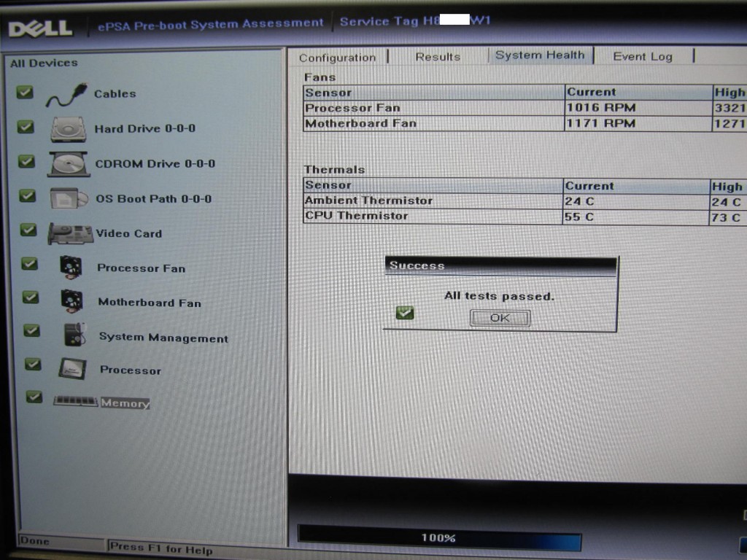Select the highlighted Memory label

tap(125, 402)
